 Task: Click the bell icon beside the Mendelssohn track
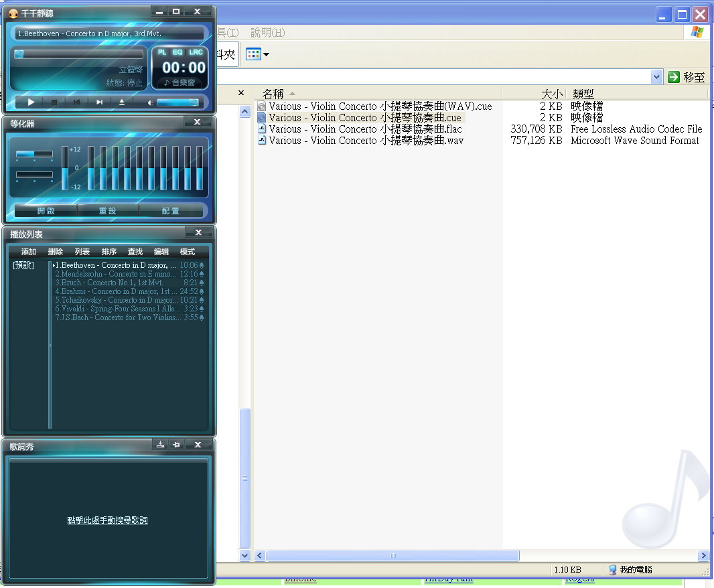[202, 274]
